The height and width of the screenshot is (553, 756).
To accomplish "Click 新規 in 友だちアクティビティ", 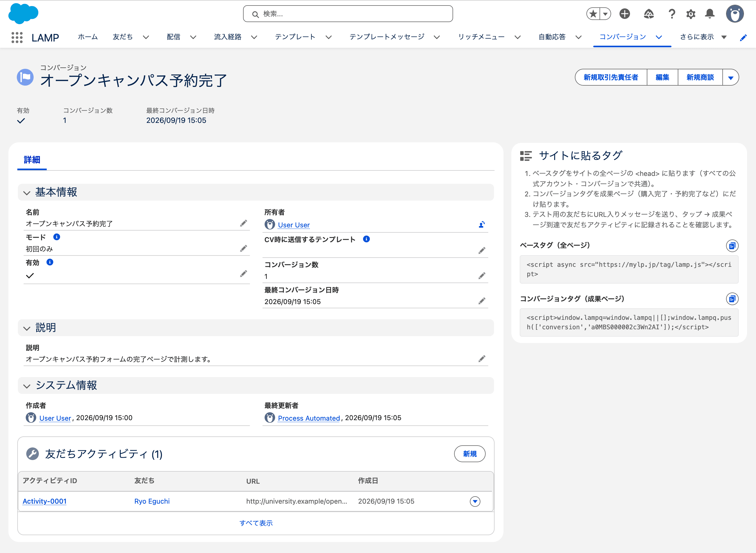I will pyautogui.click(x=470, y=454).
